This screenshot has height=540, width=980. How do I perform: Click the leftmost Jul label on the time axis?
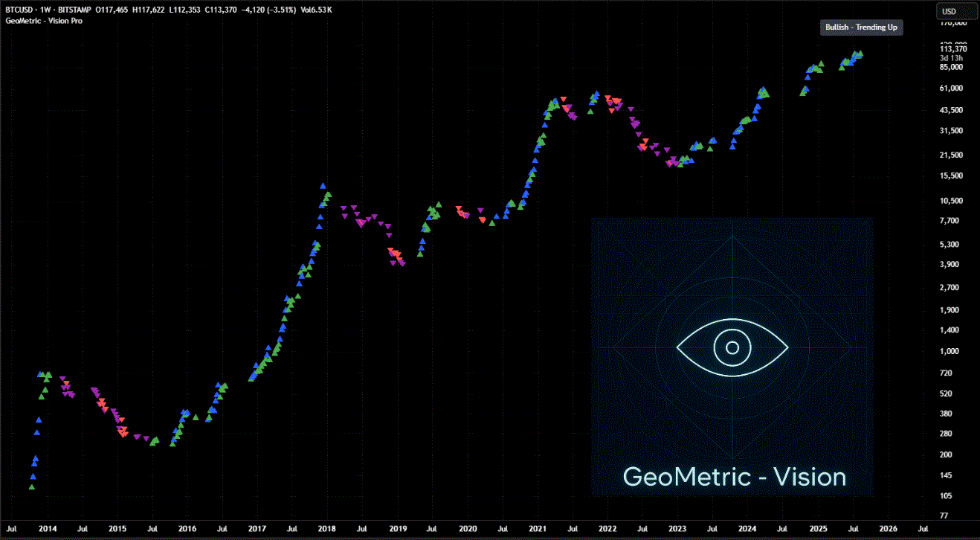tap(10, 528)
